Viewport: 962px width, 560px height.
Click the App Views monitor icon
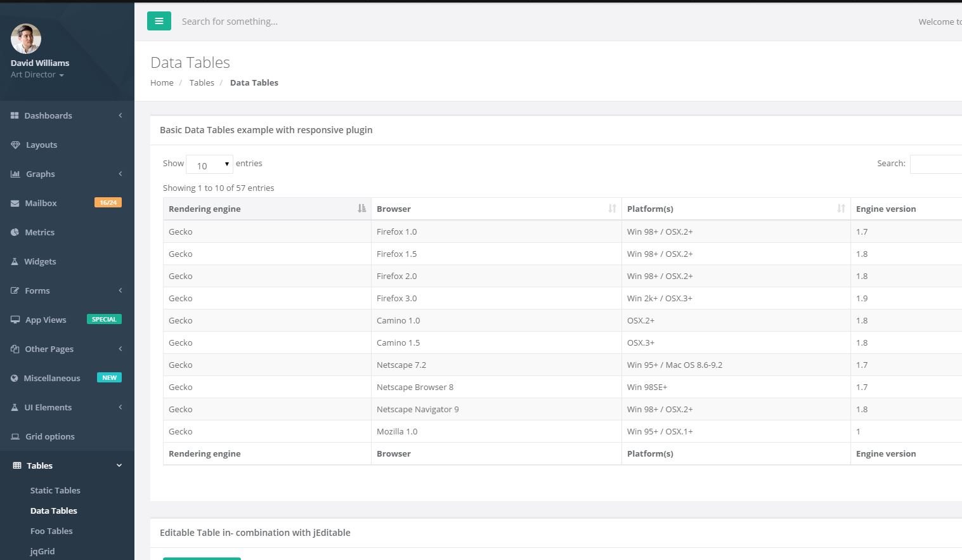tap(15, 320)
